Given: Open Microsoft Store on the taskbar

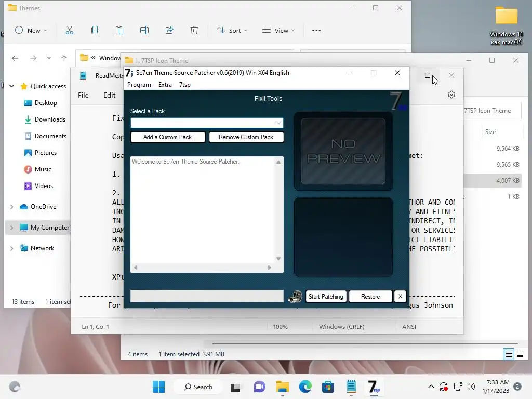Looking at the screenshot, I should (x=328, y=387).
